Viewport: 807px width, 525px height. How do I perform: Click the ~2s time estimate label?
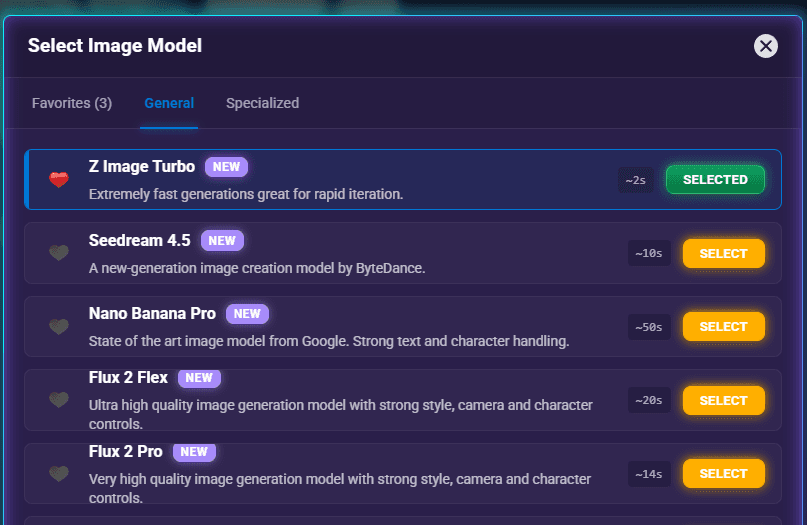click(636, 180)
